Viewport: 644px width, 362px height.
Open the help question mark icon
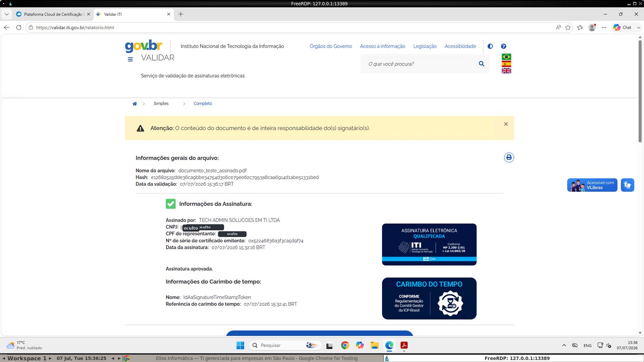click(504, 46)
